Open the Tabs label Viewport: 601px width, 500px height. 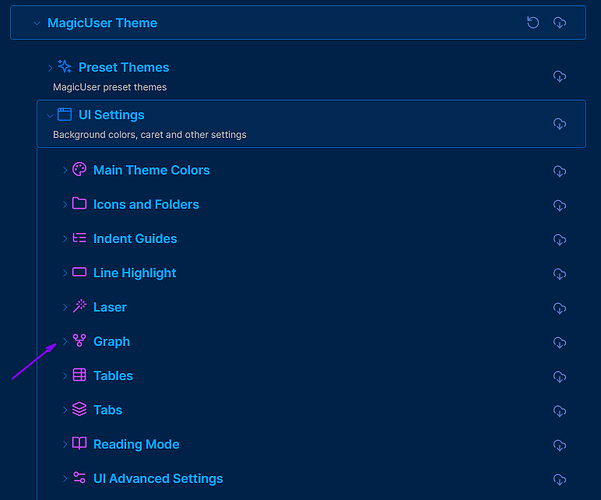click(x=108, y=410)
